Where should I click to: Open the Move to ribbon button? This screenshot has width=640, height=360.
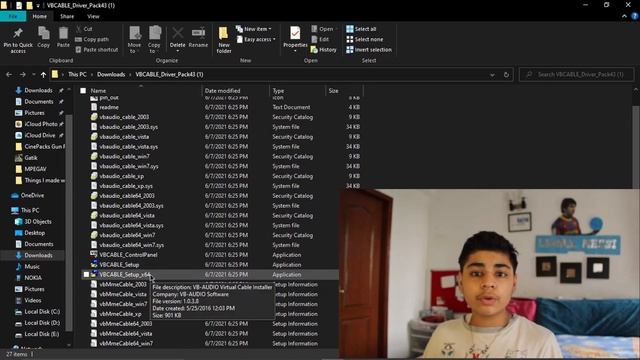134,40
